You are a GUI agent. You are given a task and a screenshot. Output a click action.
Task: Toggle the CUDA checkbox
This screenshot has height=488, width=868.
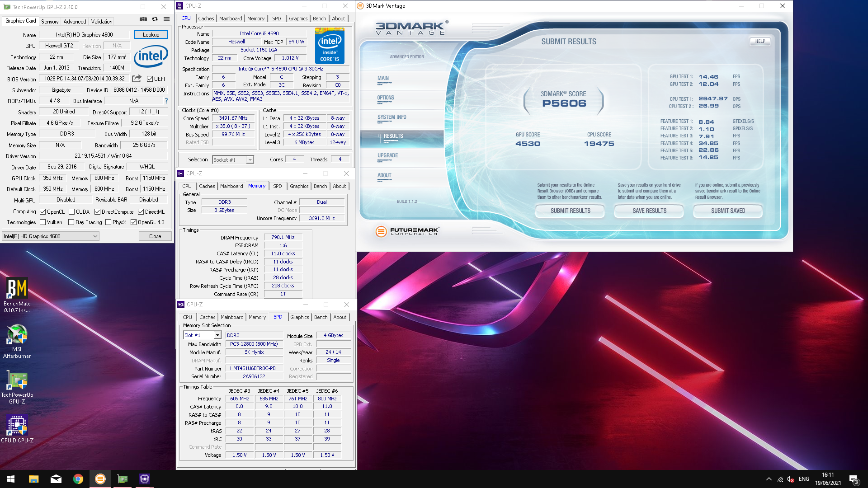click(71, 211)
